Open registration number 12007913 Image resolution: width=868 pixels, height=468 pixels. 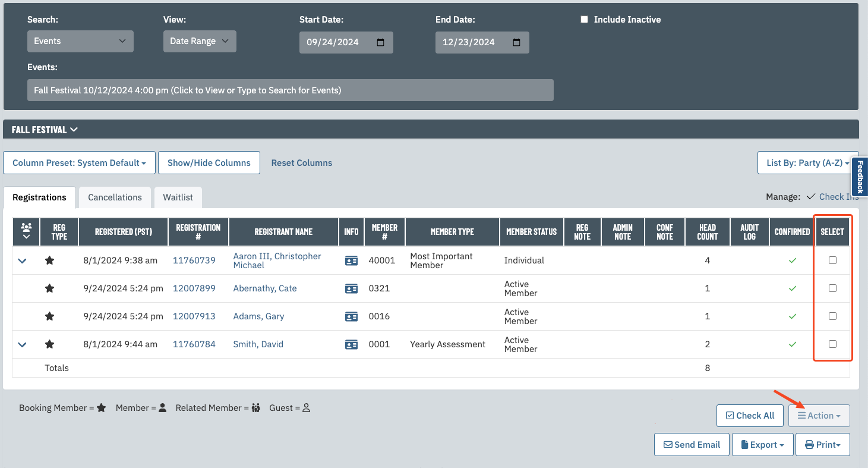(194, 316)
